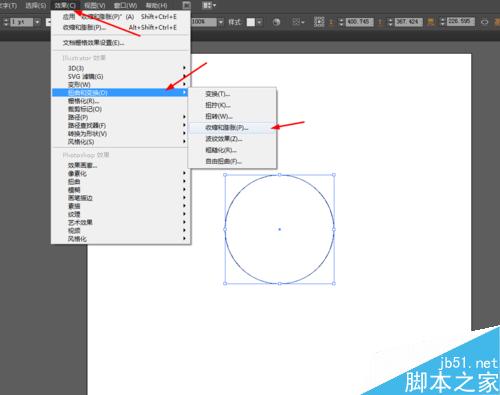Choose 变换(T)... in the submenu
Screen dimensions: 500x395
coord(232,94)
